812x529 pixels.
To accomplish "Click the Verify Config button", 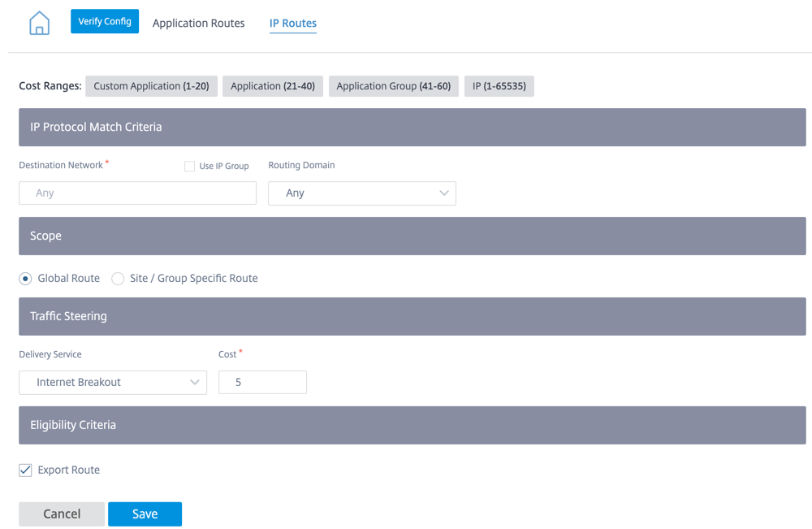I will (105, 21).
